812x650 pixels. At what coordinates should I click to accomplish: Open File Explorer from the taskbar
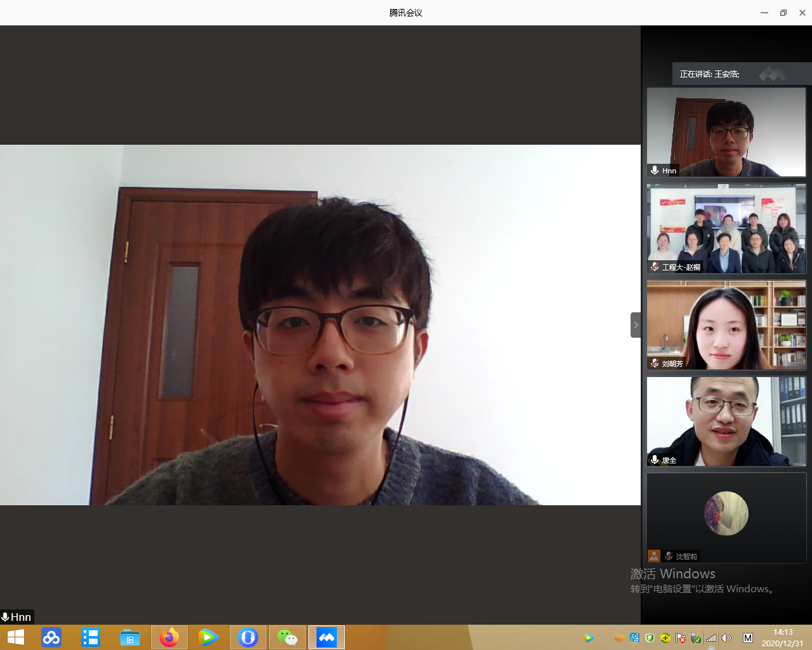tap(130, 637)
